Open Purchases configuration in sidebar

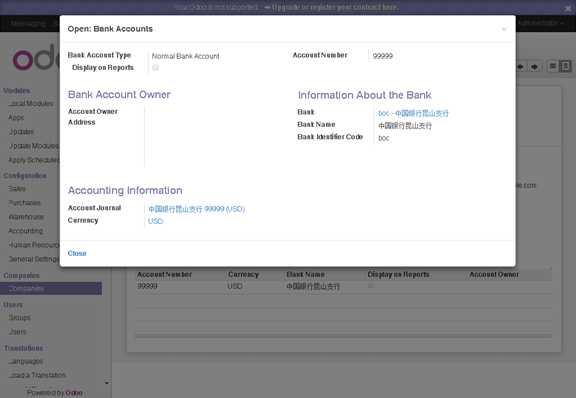[25, 203]
